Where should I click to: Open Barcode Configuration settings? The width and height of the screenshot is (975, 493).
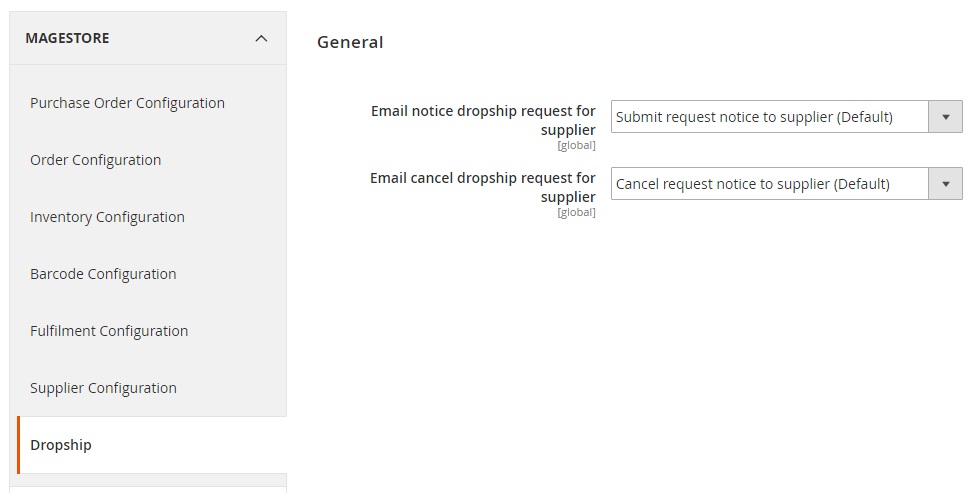(x=103, y=274)
